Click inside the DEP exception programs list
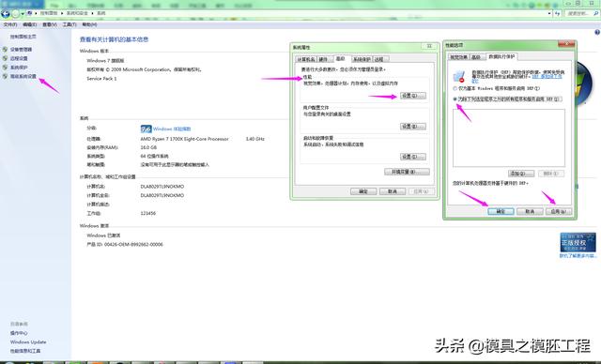 [509, 138]
